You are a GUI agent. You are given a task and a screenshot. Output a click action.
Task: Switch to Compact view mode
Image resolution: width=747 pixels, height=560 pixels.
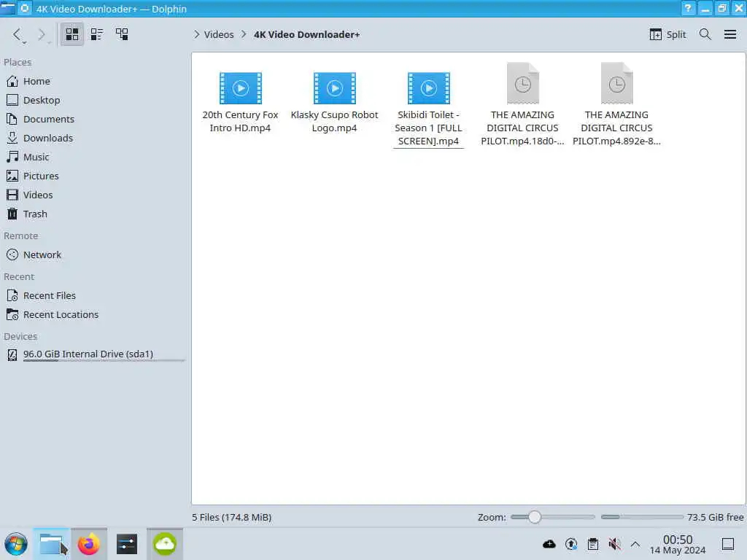click(97, 34)
